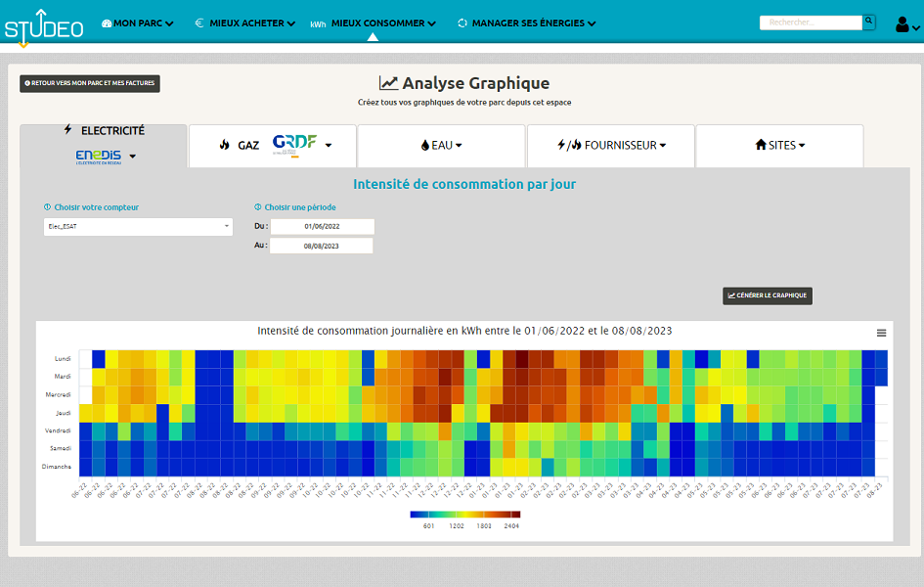Image resolution: width=924 pixels, height=587 pixels.
Task: Click the GRDF logo
Action: tap(294, 145)
